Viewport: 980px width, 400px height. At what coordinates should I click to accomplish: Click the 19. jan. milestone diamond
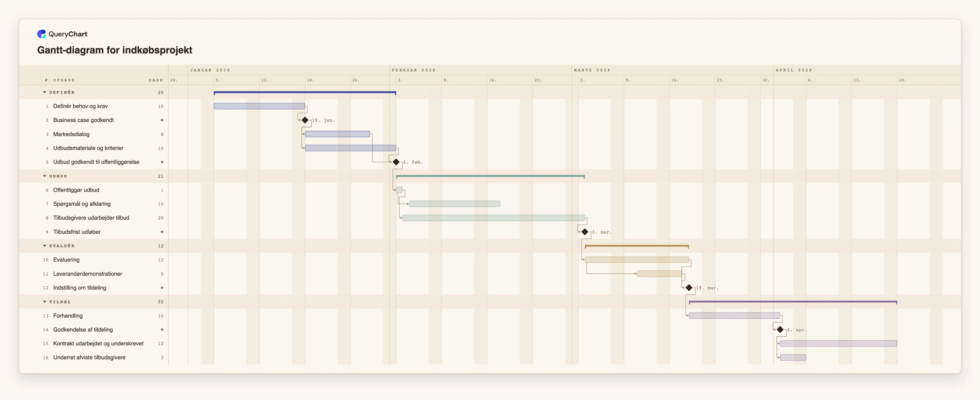pyautogui.click(x=305, y=120)
